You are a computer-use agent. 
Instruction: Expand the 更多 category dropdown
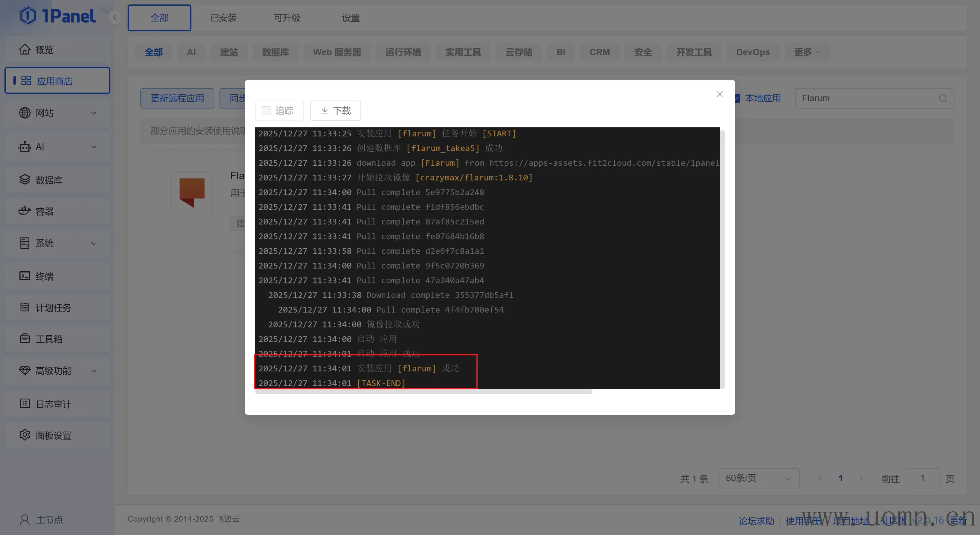coord(806,52)
